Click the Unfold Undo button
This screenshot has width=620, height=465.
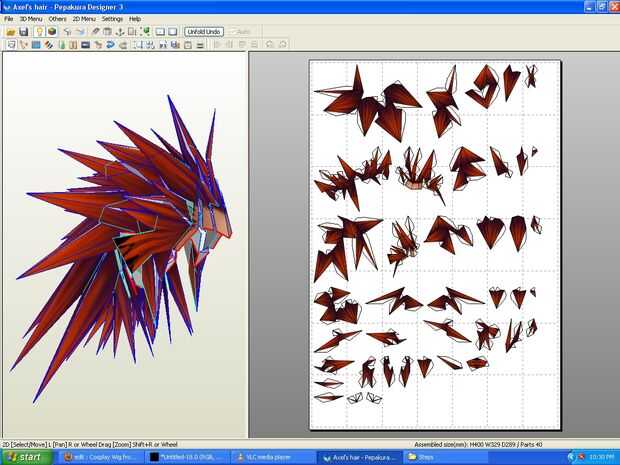(204, 32)
